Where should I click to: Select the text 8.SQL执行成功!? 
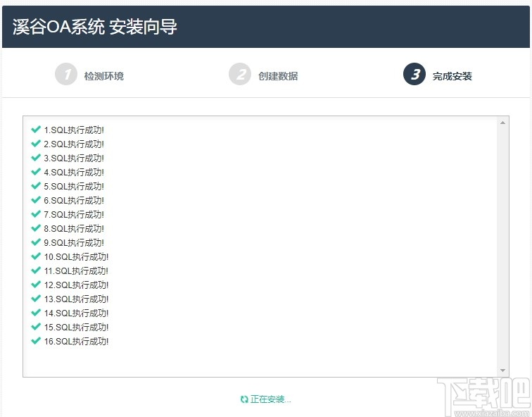pyautogui.click(x=74, y=228)
